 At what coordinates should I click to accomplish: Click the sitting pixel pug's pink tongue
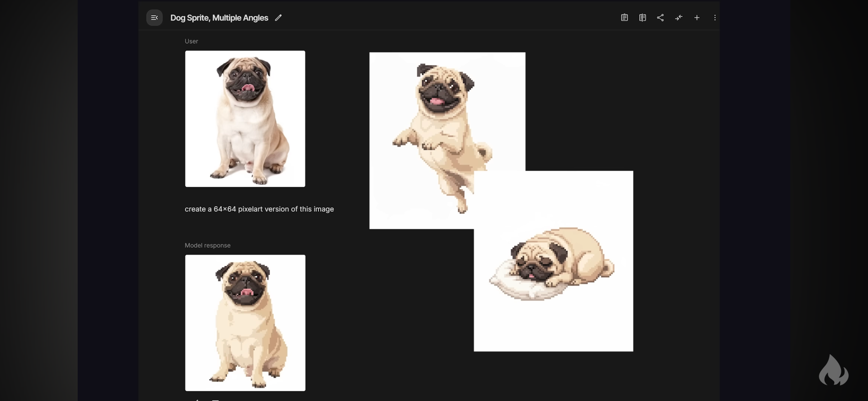(247, 292)
